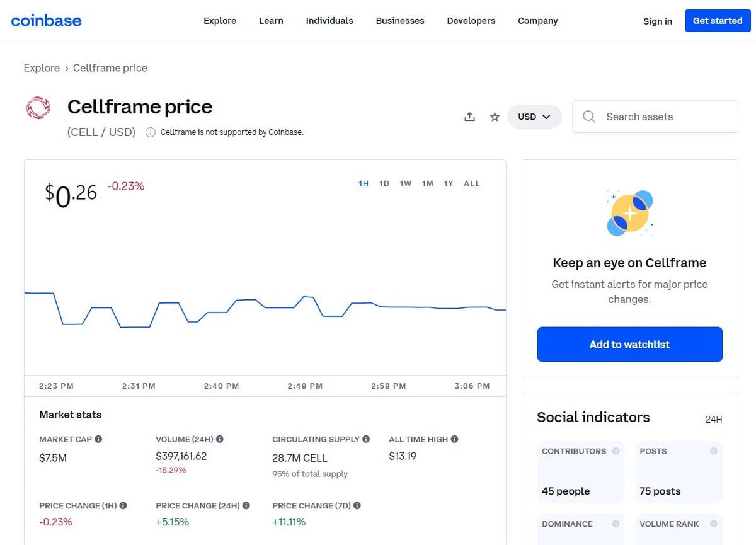Select the 1M chart range
The image size is (756, 545).
pos(428,184)
